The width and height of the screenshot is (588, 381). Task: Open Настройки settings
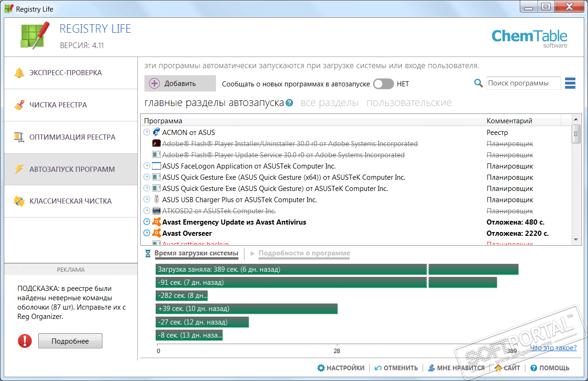pyautogui.click(x=341, y=368)
